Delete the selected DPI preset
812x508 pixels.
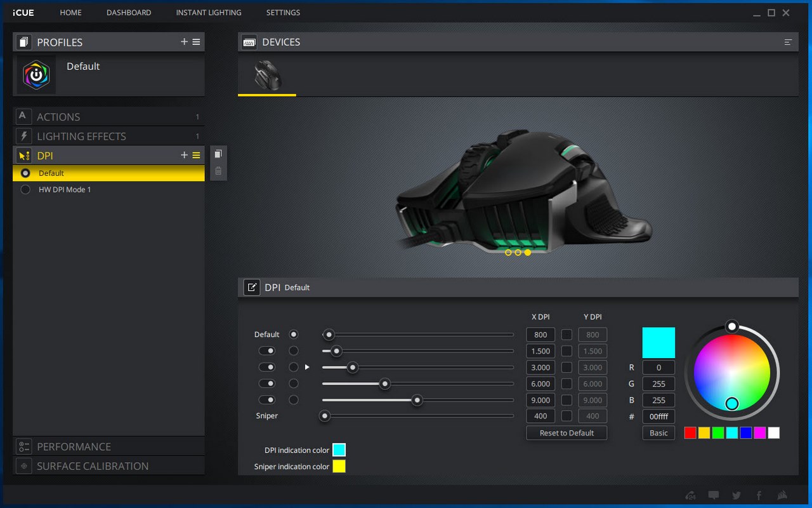tap(218, 171)
